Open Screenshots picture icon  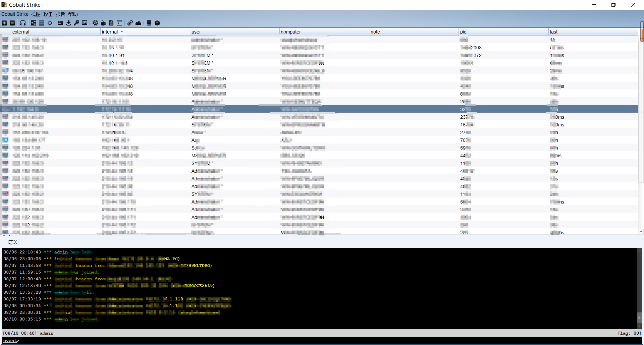pos(85,23)
